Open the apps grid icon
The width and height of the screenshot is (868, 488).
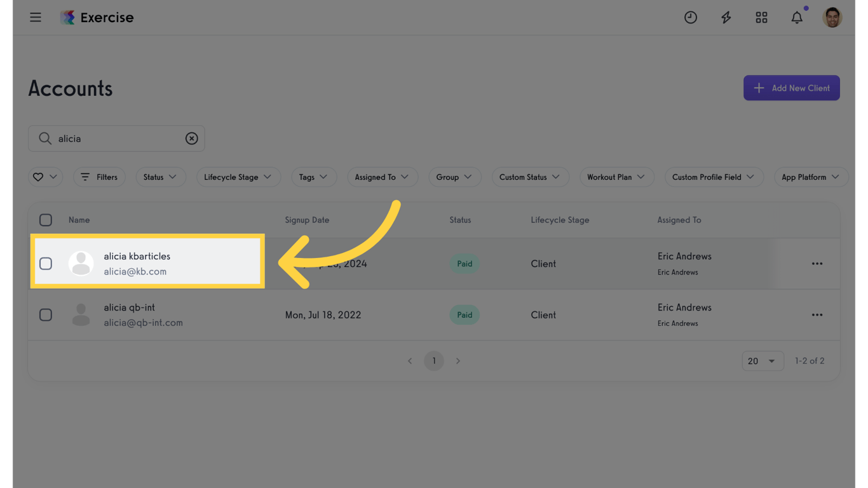pos(761,17)
